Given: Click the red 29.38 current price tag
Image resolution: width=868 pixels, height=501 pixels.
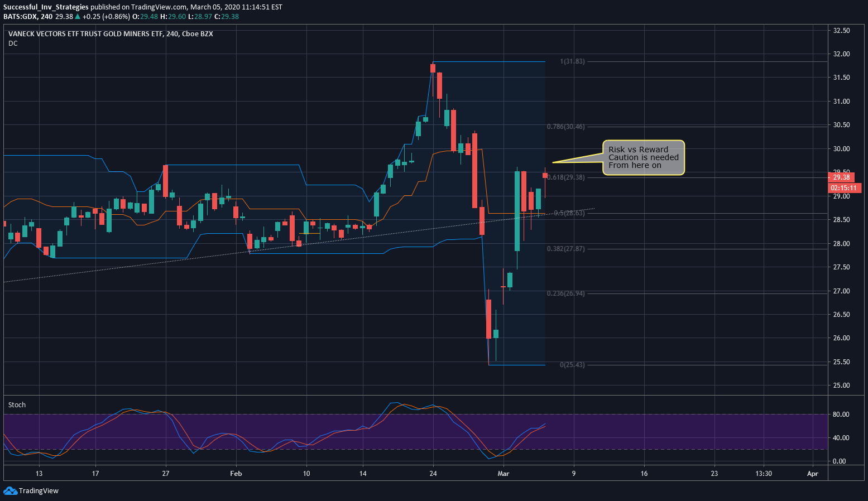Looking at the screenshot, I should click(841, 177).
